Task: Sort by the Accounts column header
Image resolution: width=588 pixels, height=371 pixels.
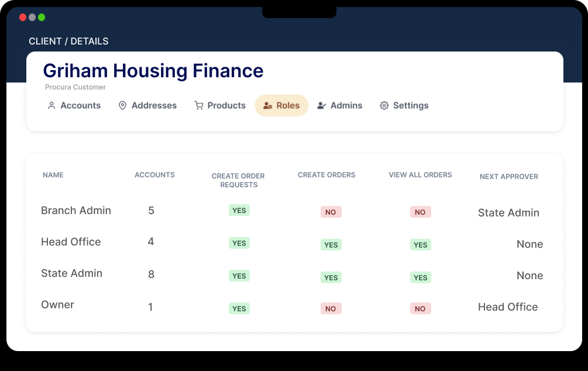Action: tap(154, 175)
